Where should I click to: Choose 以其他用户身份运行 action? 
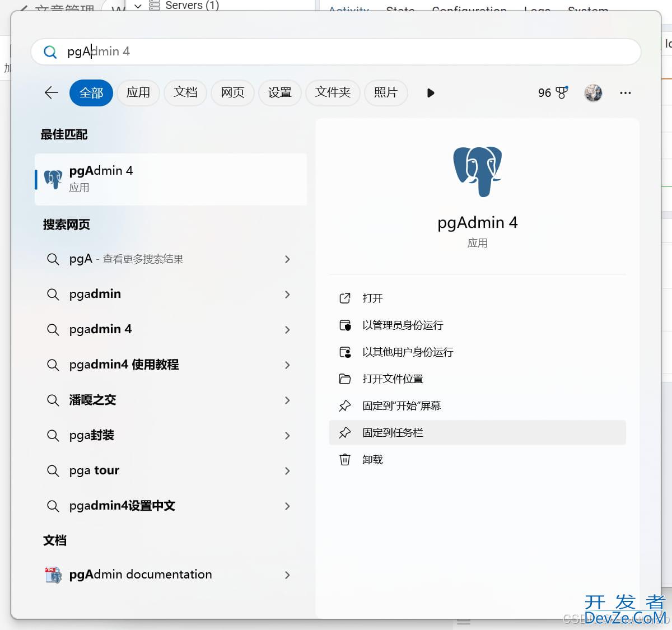477,352
